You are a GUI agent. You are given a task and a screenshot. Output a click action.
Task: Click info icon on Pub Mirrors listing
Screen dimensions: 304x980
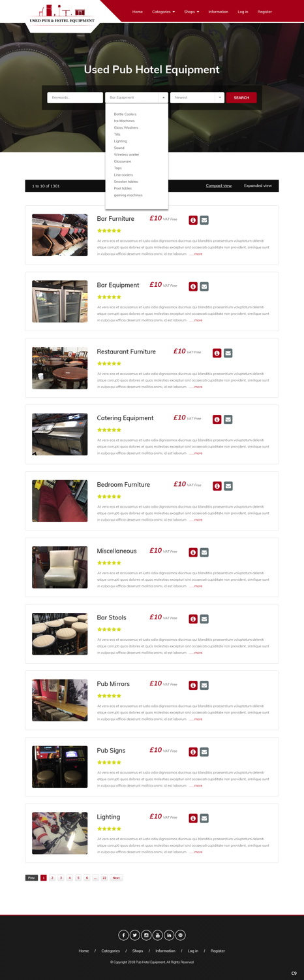(193, 685)
